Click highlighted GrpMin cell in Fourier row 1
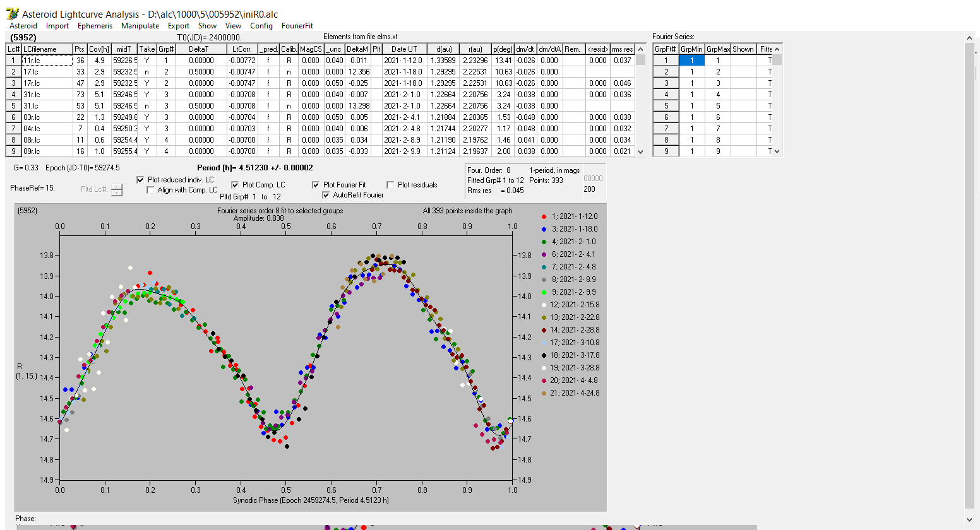Image resolution: width=980 pixels, height=530 pixels. (691, 61)
